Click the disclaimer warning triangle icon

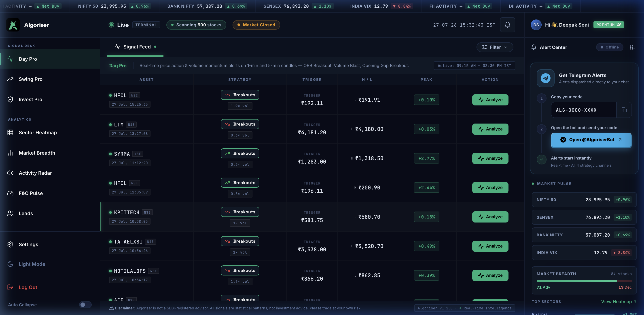coord(112,308)
